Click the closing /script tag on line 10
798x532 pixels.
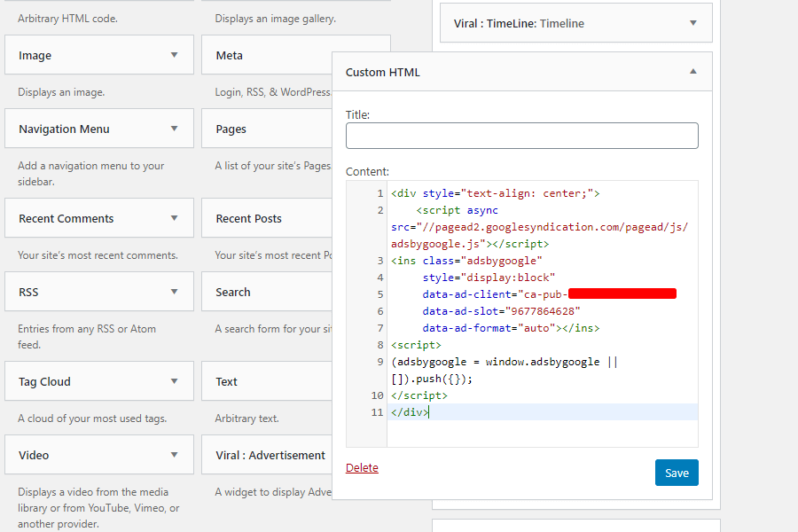419,395
